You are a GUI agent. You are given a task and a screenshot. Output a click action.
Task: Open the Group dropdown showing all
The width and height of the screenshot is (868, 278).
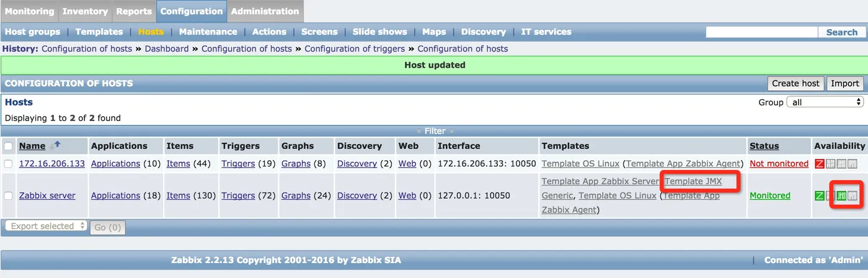(x=825, y=102)
